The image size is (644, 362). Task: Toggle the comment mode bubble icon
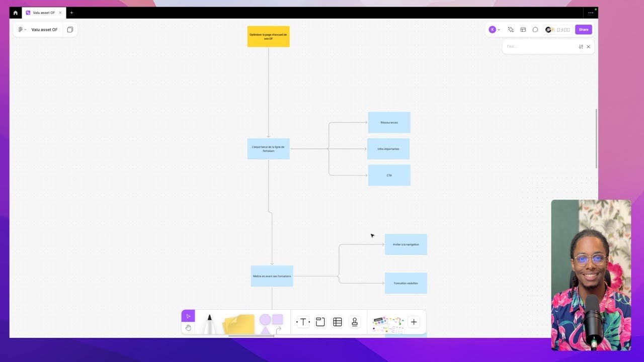click(x=535, y=30)
